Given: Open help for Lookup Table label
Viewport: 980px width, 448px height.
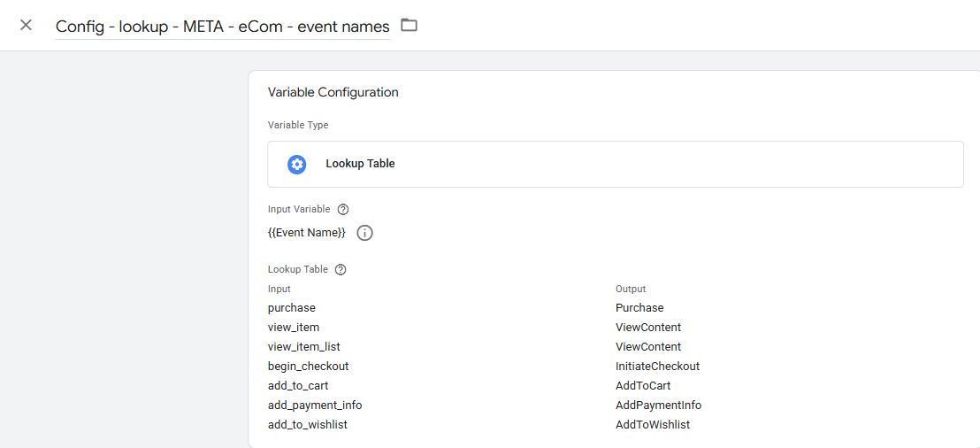Looking at the screenshot, I should pyautogui.click(x=340, y=270).
